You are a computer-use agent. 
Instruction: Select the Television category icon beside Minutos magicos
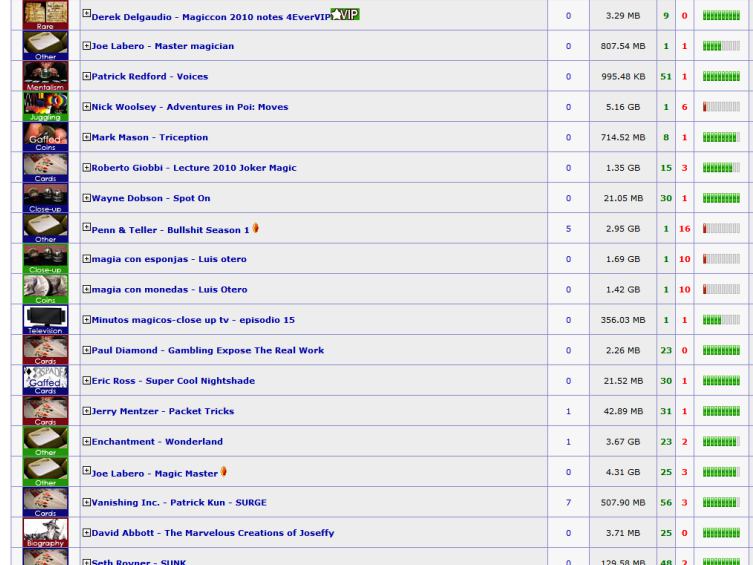(46, 320)
